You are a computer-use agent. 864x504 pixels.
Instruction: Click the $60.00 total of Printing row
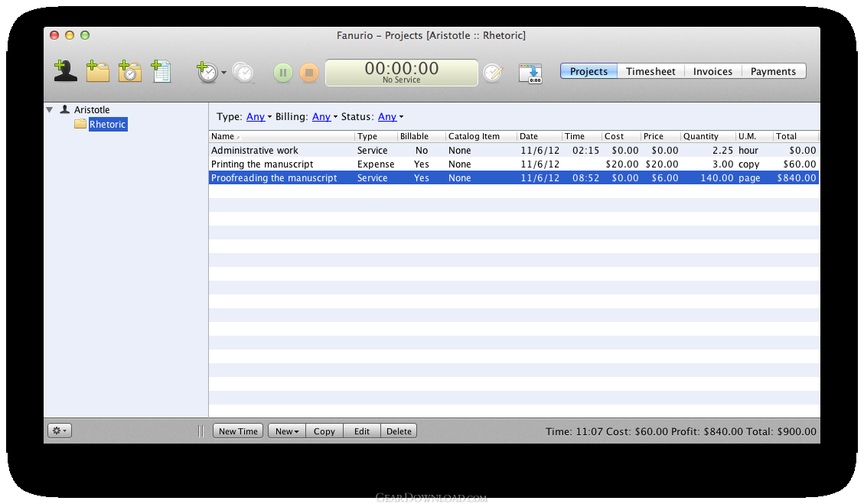click(x=800, y=164)
